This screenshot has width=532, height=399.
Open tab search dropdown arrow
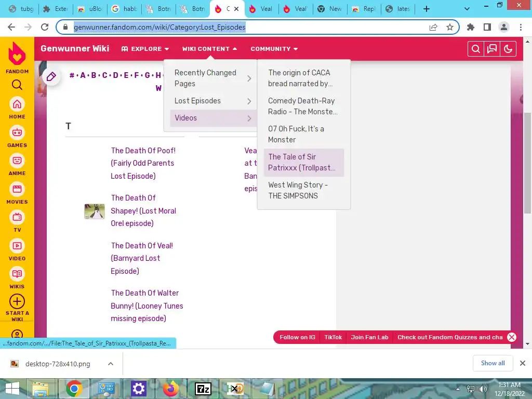coord(467,9)
